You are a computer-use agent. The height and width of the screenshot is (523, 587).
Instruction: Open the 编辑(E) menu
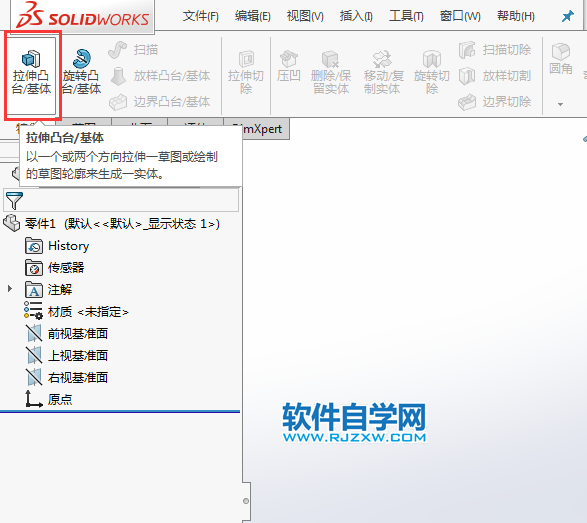(x=253, y=16)
